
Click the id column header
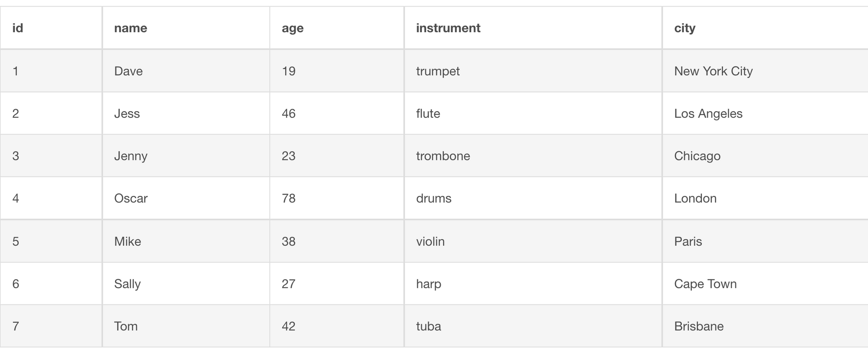[x=51, y=28]
